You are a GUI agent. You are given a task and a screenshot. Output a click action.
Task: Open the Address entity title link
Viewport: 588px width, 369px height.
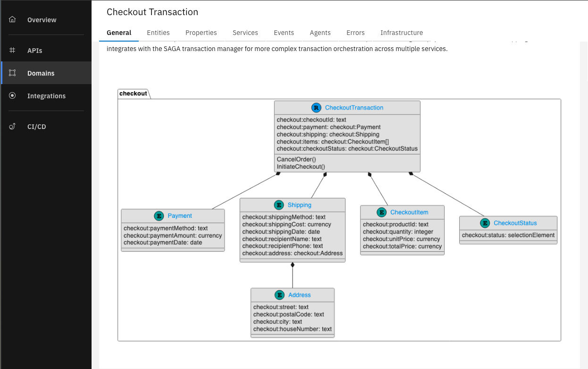300,295
